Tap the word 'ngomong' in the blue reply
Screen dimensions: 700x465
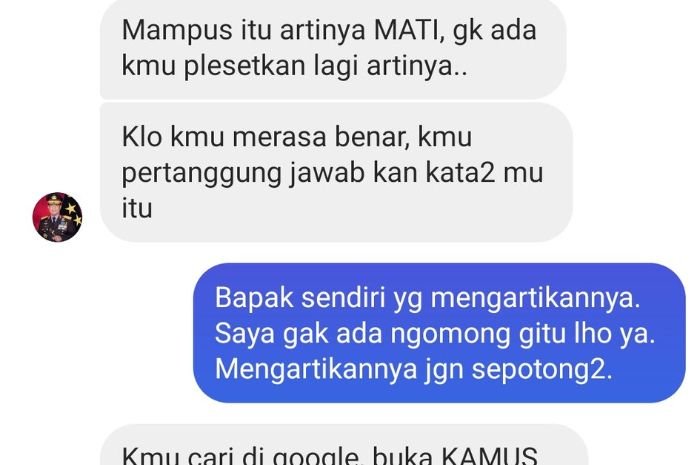pyautogui.click(x=450, y=335)
